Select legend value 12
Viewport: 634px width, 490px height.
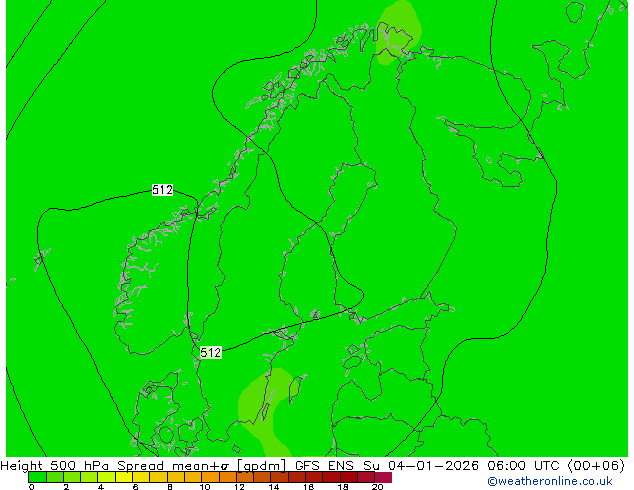coord(239,487)
